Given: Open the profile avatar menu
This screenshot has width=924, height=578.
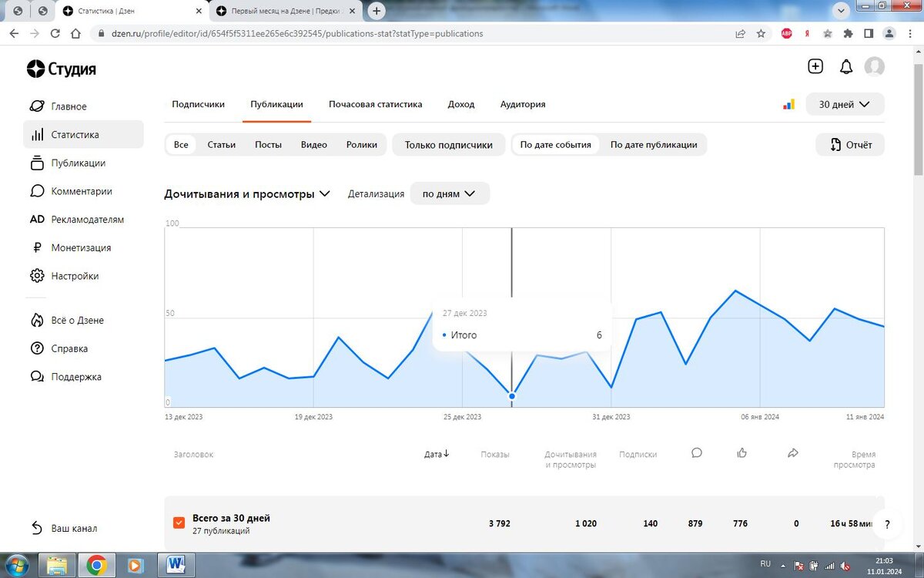Looking at the screenshot, I should (875, 67).
